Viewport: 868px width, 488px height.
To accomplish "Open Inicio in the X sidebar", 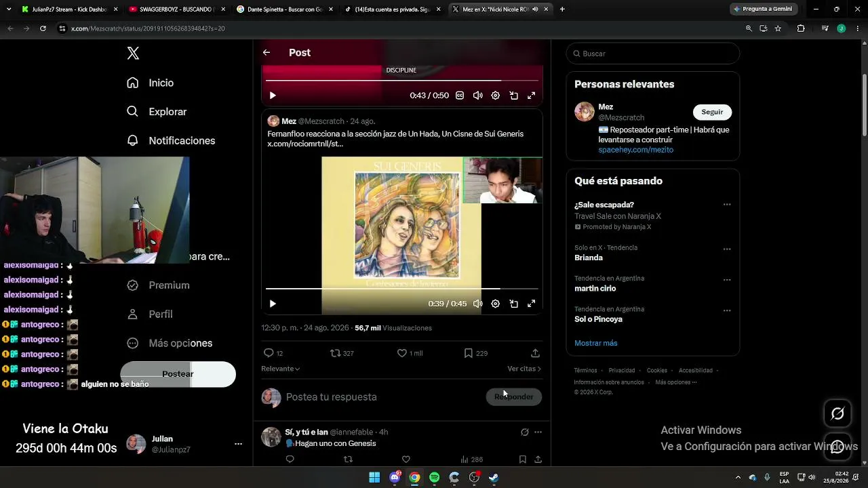I will coord(151,83).
